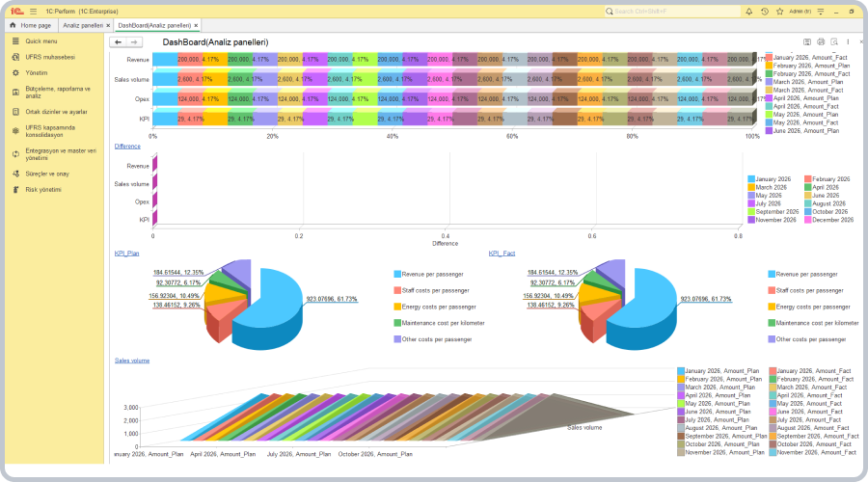The height and width of the screenshot is (482, 868).
Task: Click the Revenue per passenger blue swatch in KPI_Plan legend
Action: coord(397,274)
